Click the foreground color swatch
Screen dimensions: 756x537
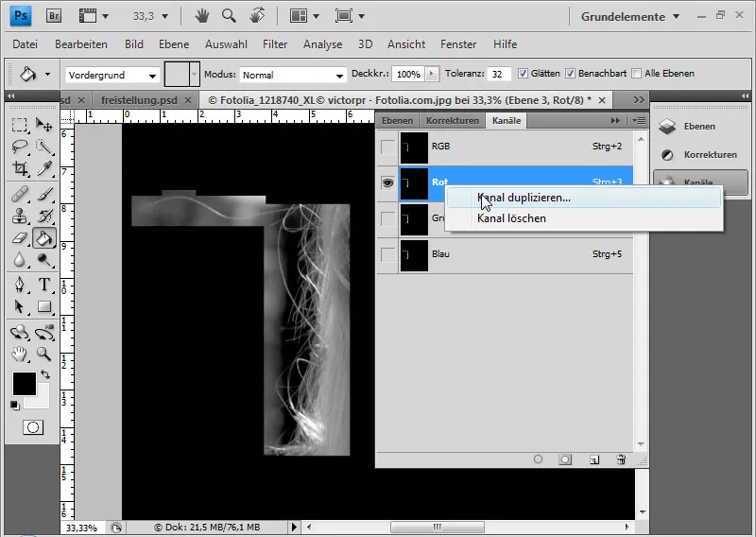coord(25,383)
